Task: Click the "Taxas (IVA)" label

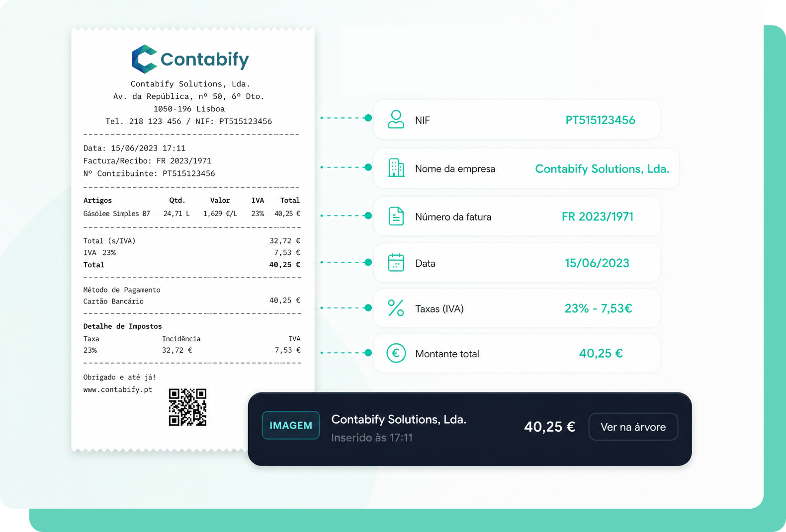Action: [x=439, y=309]
